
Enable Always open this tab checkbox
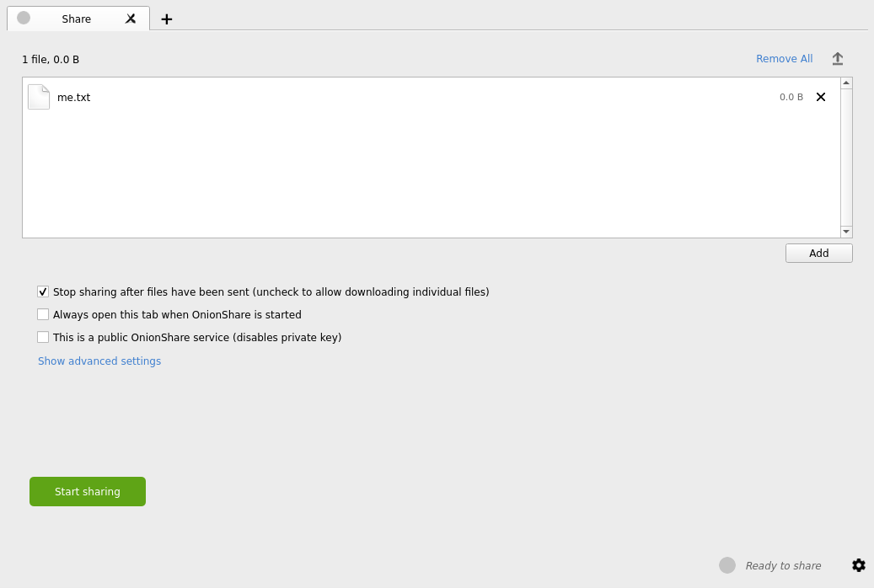click(43, 315)
